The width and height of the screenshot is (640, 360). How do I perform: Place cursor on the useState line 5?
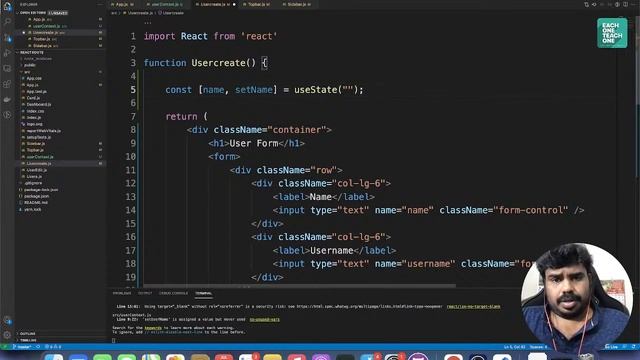(x=264, y=90)
